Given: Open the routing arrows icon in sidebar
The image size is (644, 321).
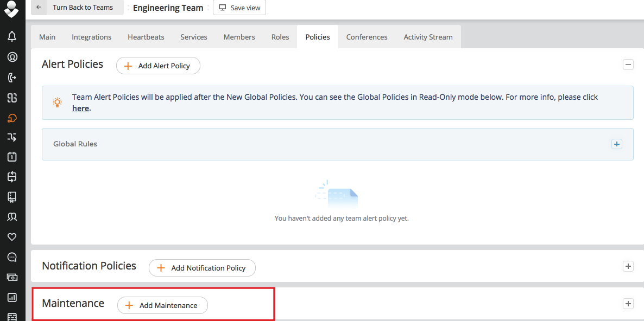Looking at the screenshot, I should [x=12, y=137].
